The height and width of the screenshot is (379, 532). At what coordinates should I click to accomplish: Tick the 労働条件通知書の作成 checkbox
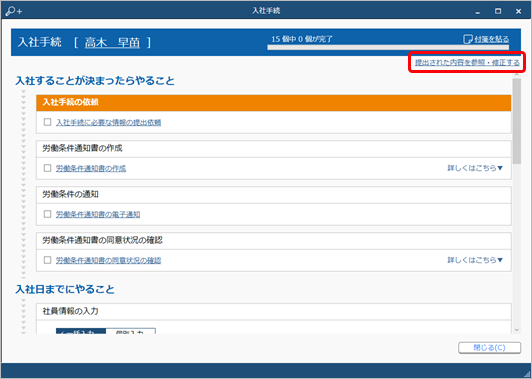48,168
